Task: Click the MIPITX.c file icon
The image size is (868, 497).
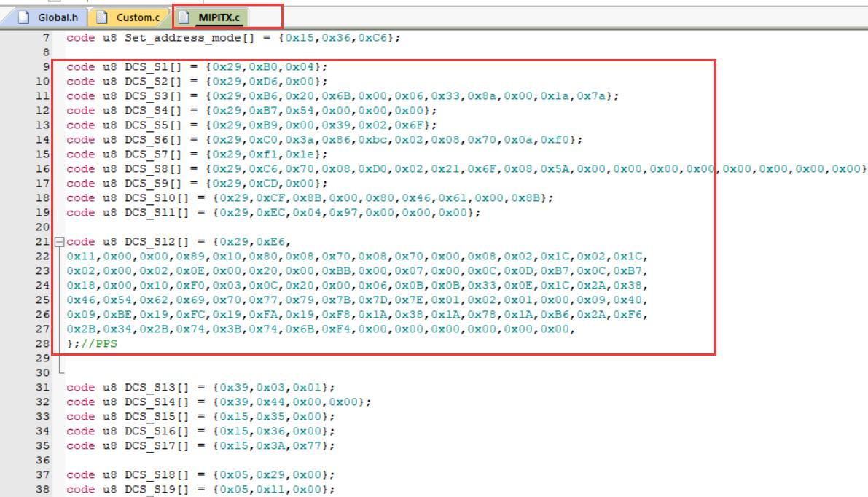Action: click(184, 17)
